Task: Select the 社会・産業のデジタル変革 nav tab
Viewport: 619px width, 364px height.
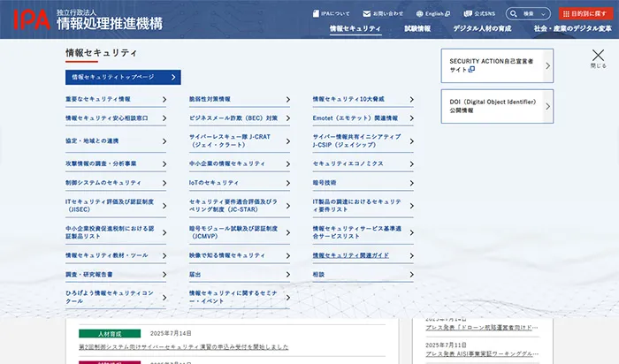Action: point(573,29)
